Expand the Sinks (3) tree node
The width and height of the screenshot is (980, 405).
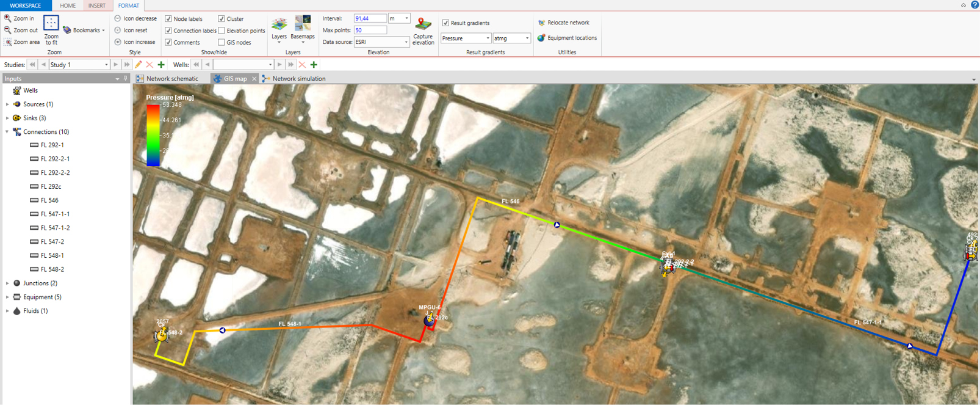[7, 118]
